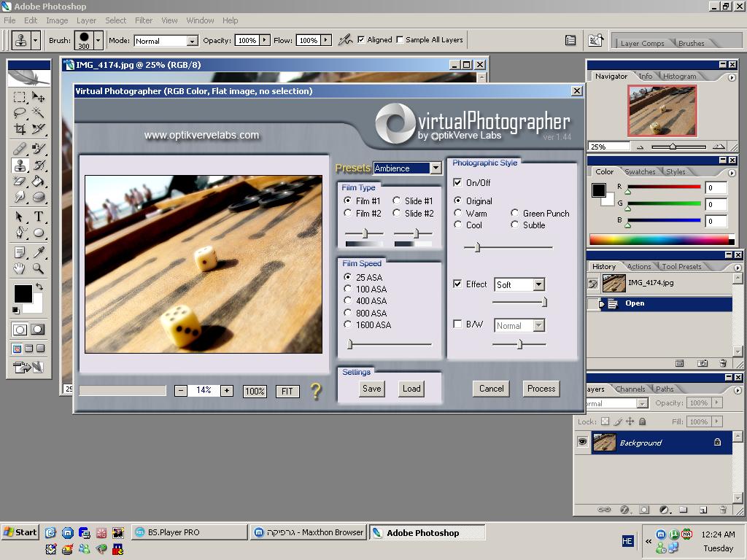
Task: Select the Magic Wand tool
Action: click(x=38, y=113)
